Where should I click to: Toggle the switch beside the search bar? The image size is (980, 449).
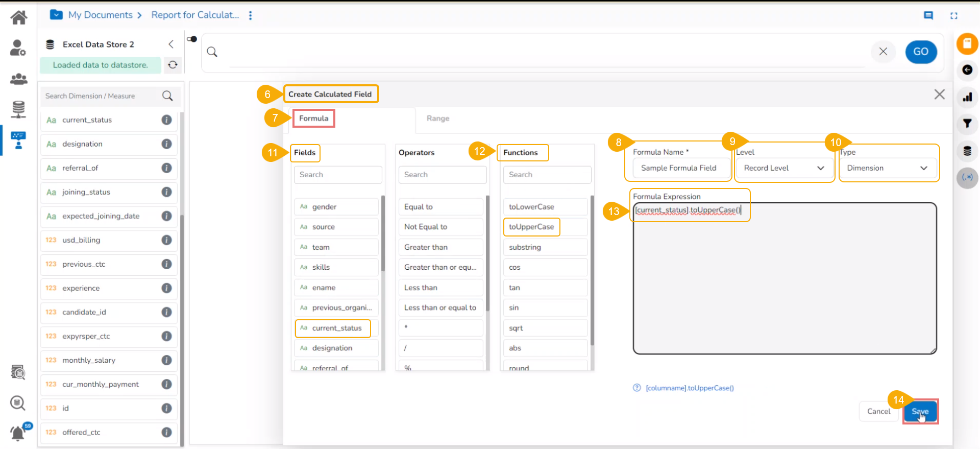pyautogui.click(x=192, y=39)
